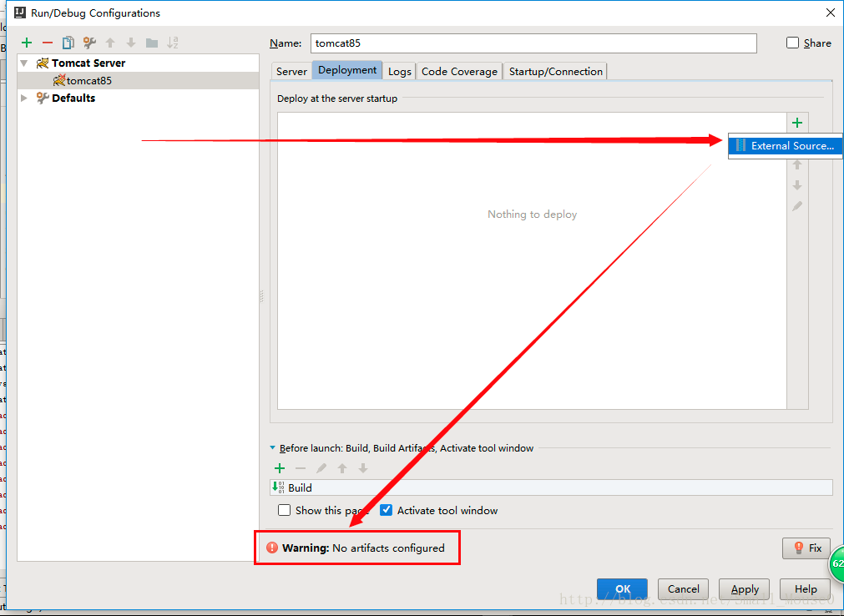Open the Logs tab
This screenshot has height=616, width=844.
point(399,71)
